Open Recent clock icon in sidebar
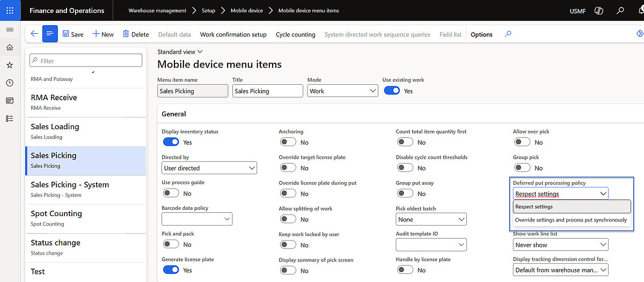644x282 pixels. 10,83
